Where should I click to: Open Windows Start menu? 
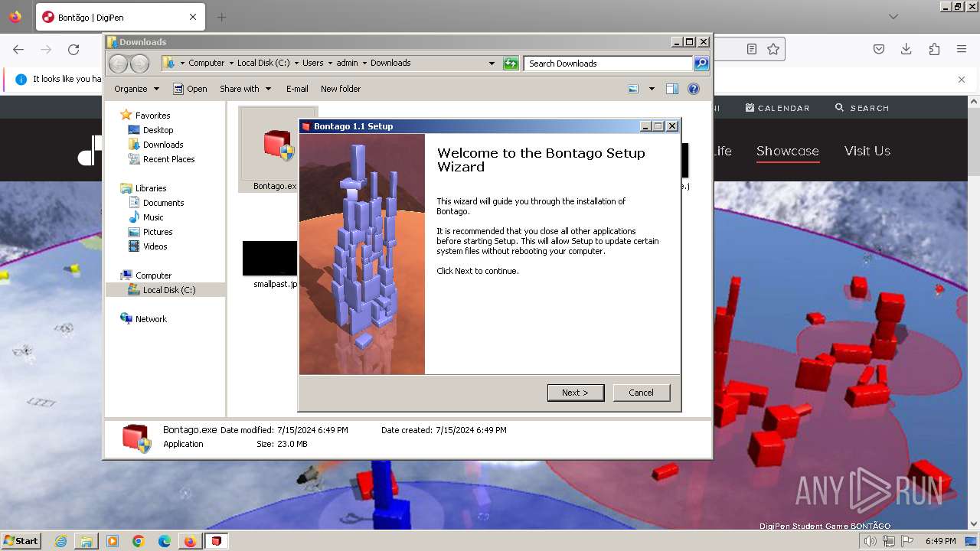tap(21, 540)
